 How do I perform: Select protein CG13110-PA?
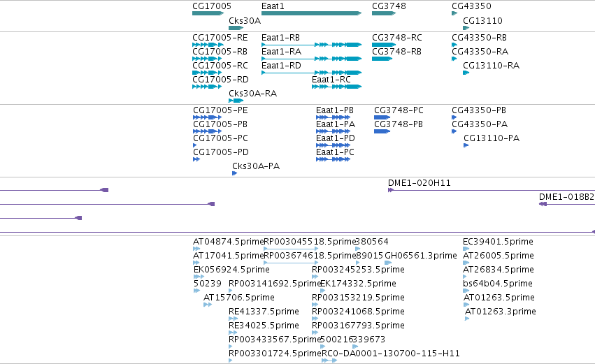(492, 138)
